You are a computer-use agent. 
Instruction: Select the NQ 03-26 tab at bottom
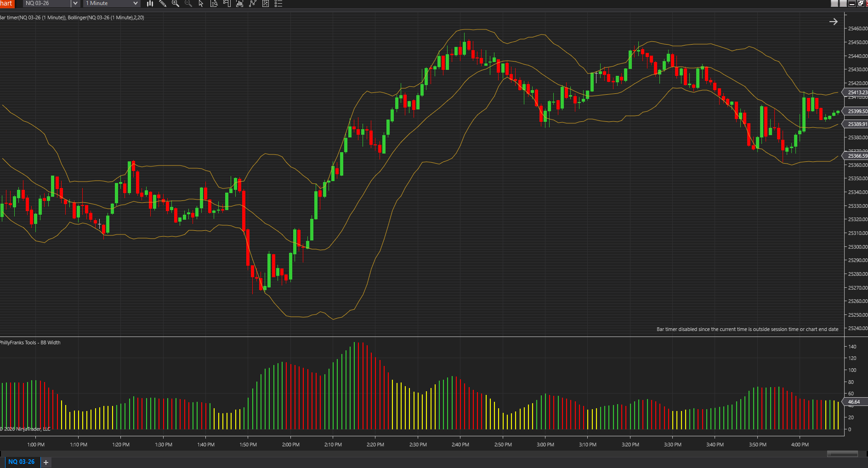tap(22, 462)
